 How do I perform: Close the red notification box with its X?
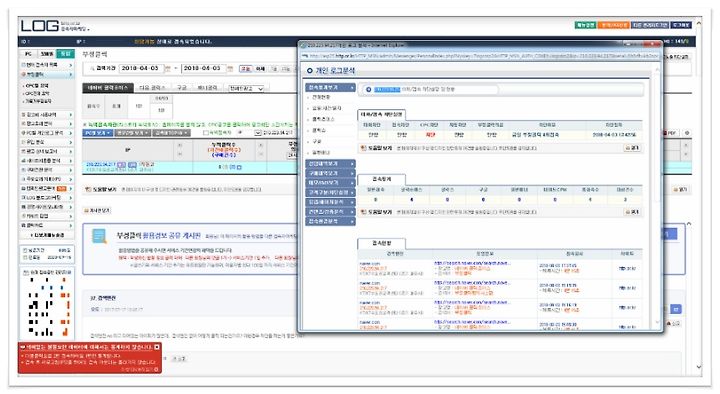[x=157, y=347]
